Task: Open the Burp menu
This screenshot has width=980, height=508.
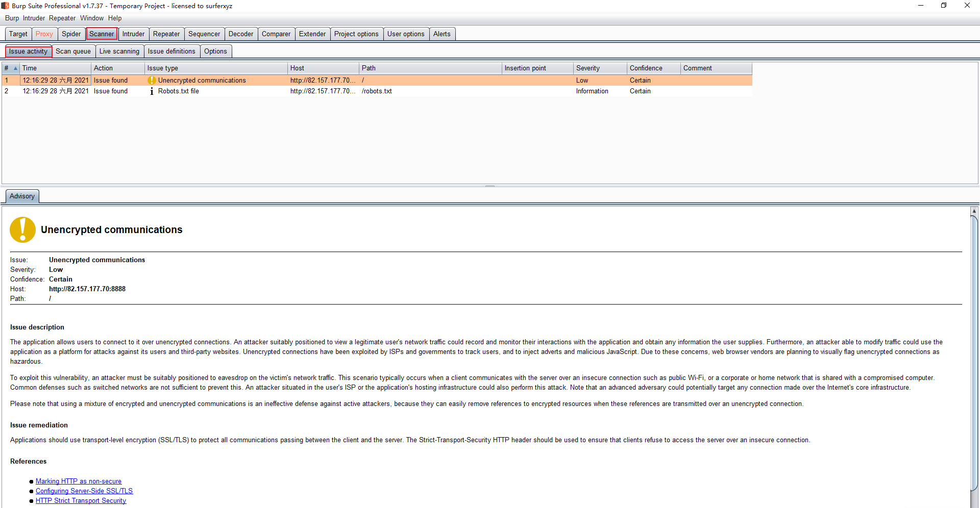Action: [12, 18]
